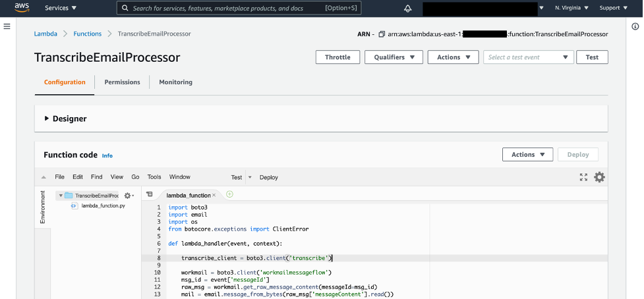Expand the Designer section
The width and height of the screenshot is (644, 299).
pyautogui.click(x=47, y=119)
